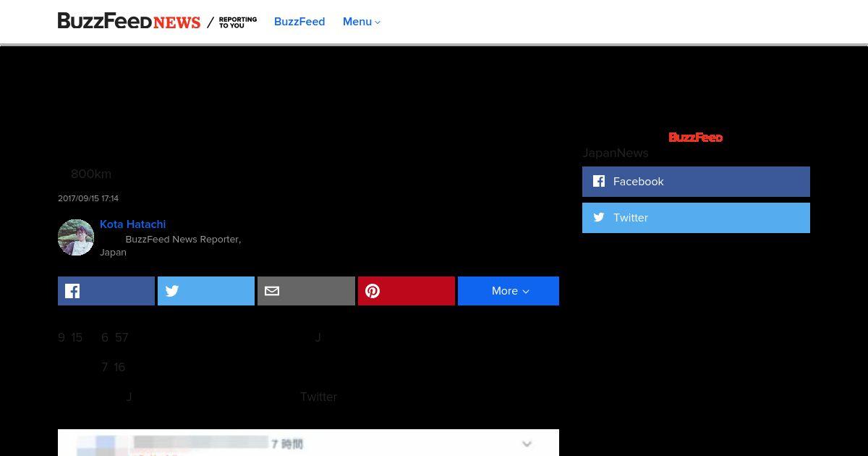Go to the BuzzFeed site link
The image size is (868, 456).
point(299,22)
